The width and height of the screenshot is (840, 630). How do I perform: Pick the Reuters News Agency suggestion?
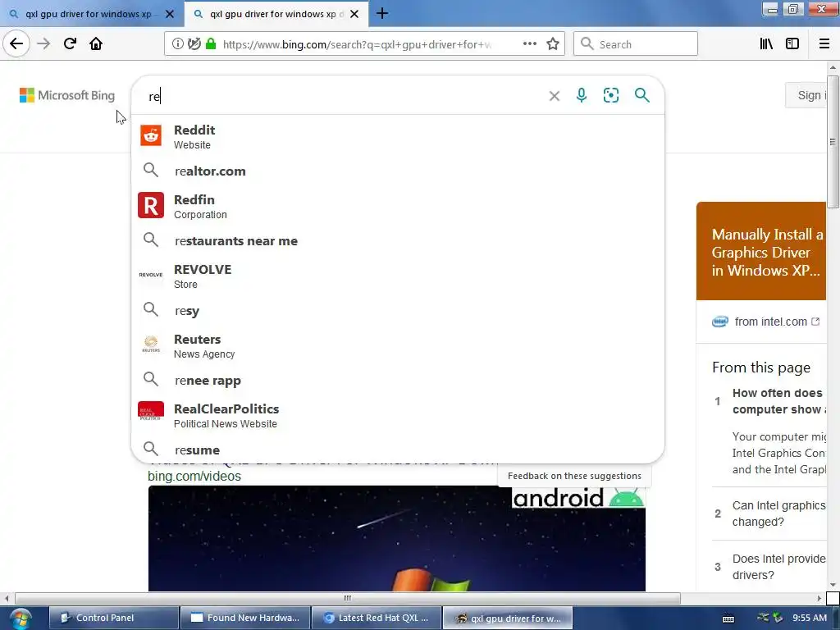398,345
